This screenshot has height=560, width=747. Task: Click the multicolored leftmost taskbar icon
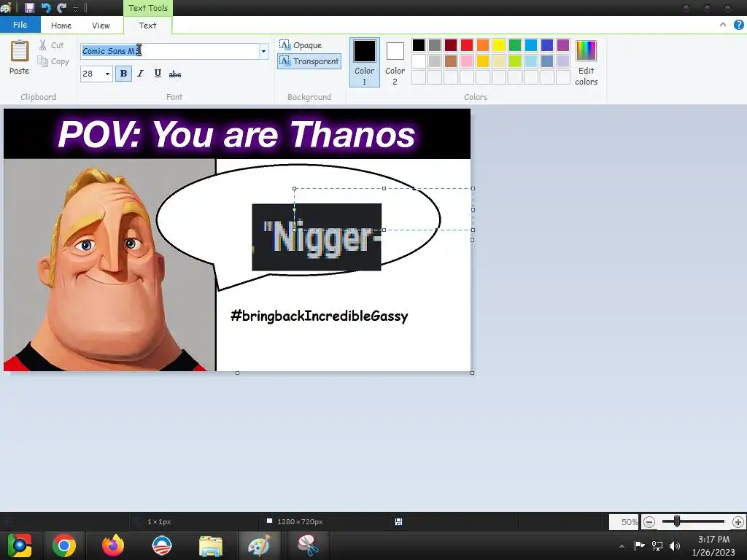click(19, 545)
